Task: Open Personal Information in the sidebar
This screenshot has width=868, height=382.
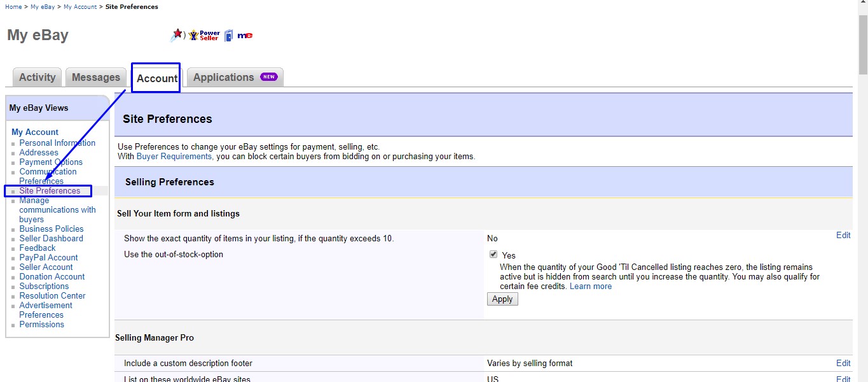Action: point(57,143)
